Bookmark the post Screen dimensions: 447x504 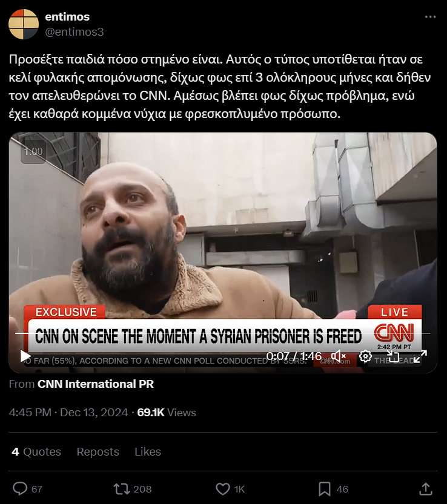pos(325,489)
